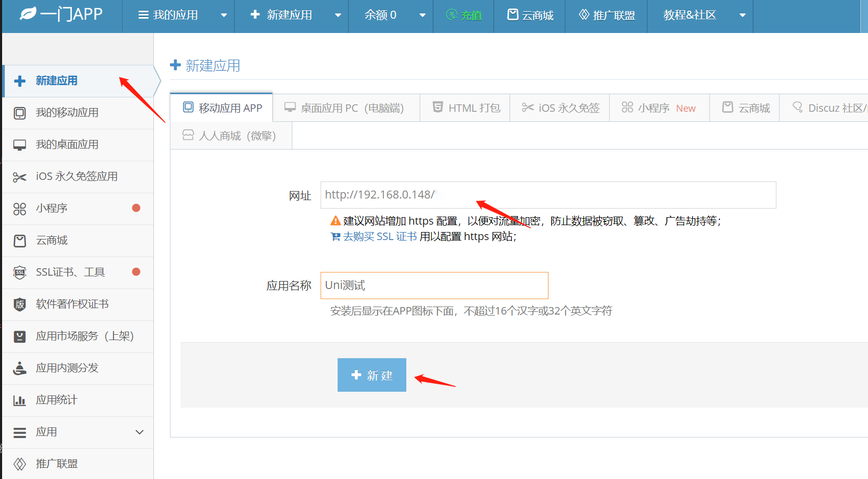868x479 pixels.
Task: Click the 应用名称 input field
Action: click(x=434, y=285)
